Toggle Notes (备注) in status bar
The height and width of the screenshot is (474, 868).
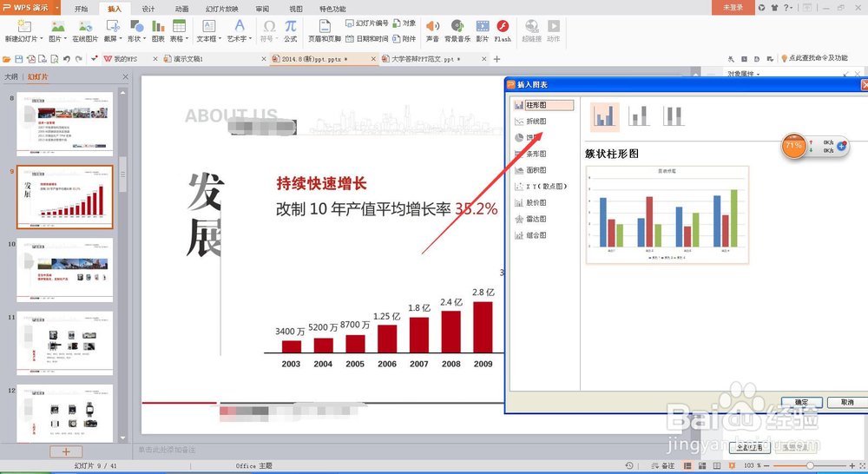click(663, 465)
